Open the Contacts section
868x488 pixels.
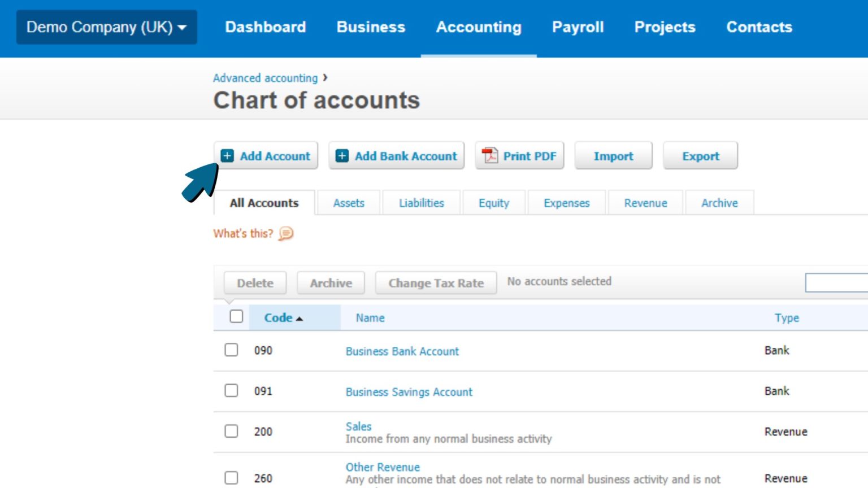pos(759,27)
